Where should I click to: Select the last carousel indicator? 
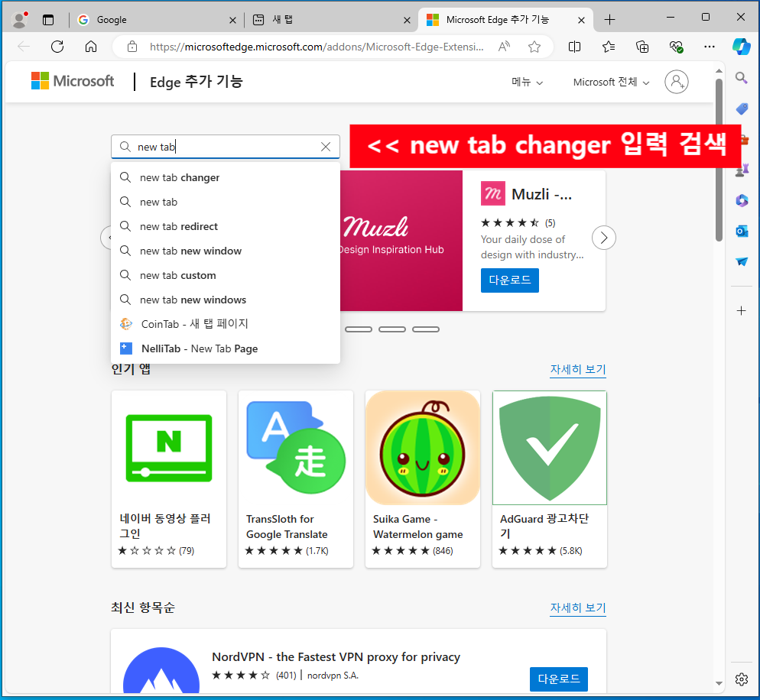pyautogui.click(x=426, y=329)
